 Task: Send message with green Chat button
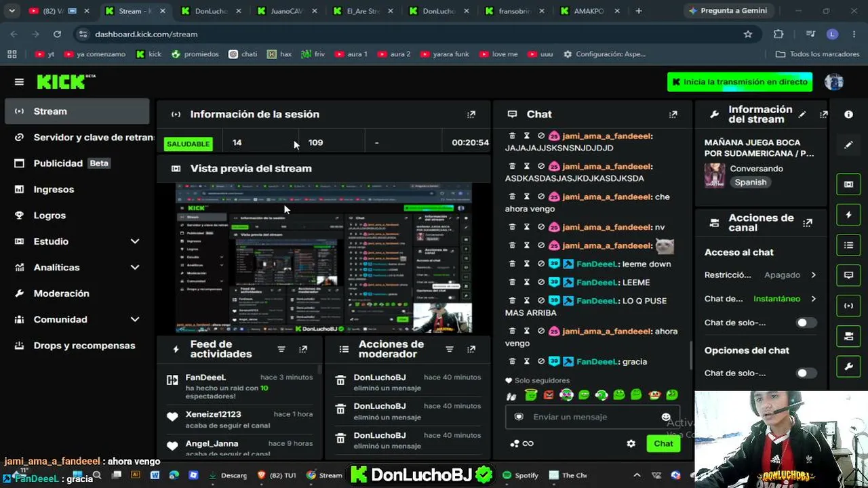click(x=663, y=443)
